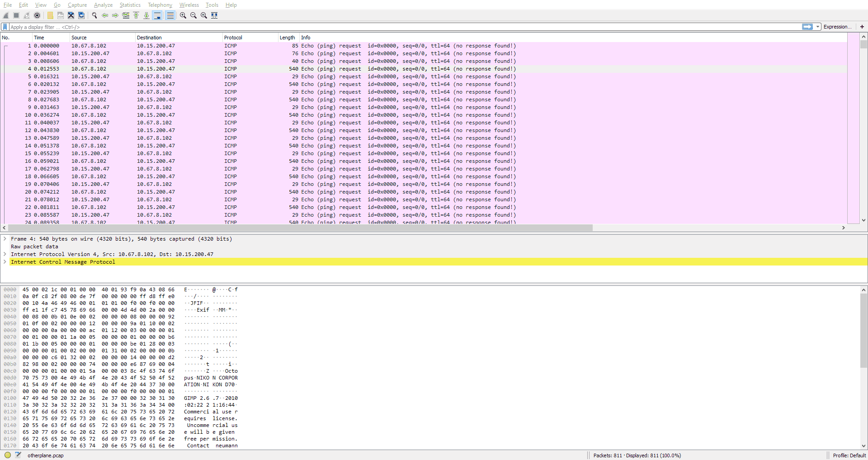Close the capture file via toolbar icon

71,15
